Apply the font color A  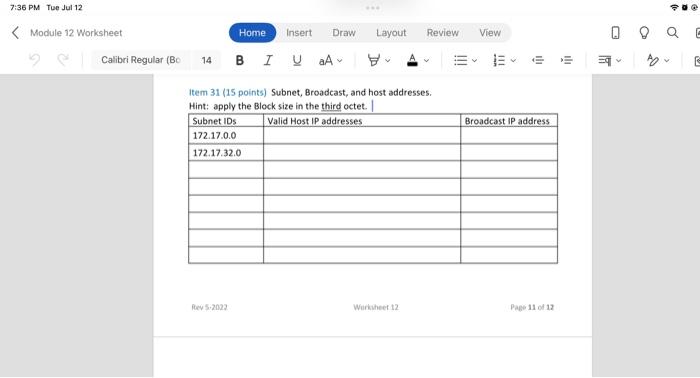point(412,60)
